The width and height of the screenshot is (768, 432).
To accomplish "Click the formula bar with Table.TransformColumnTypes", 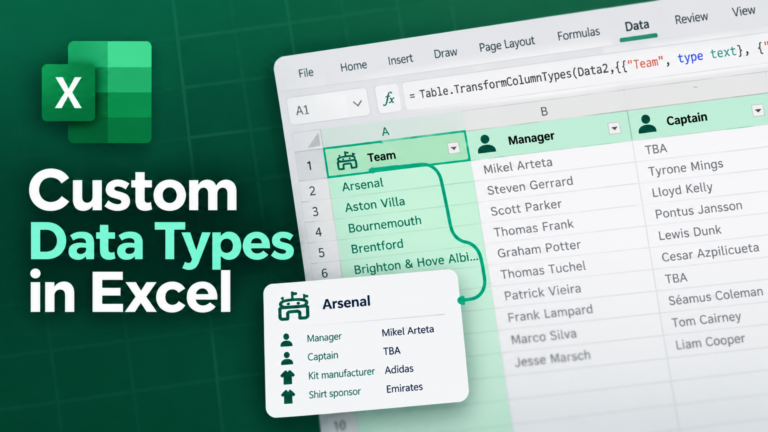I will (585, 71).
